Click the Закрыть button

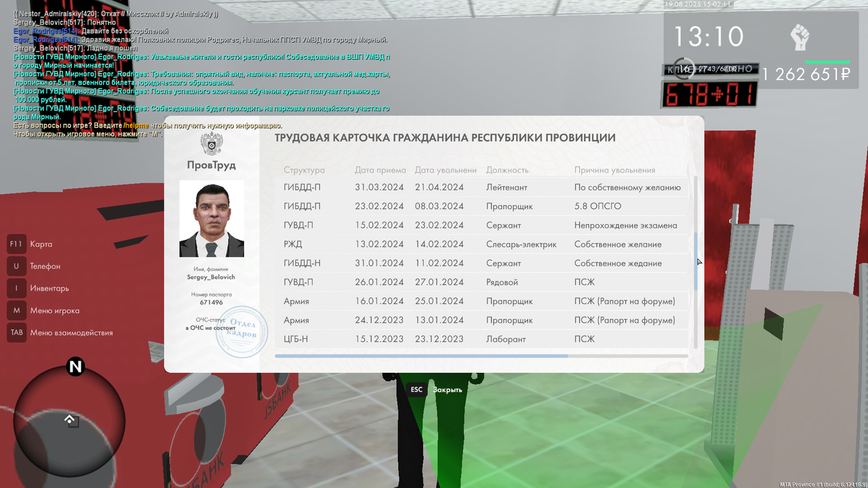[447, 390]
